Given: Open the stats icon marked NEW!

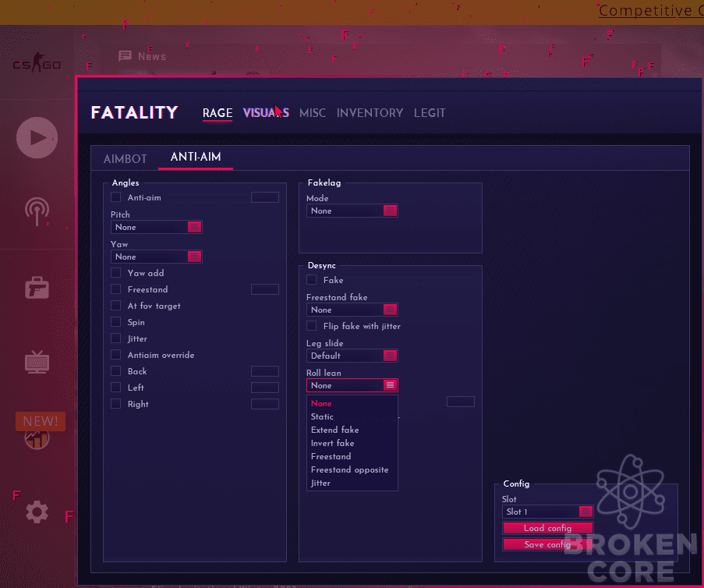Looking at the screenshot, I should pos(37,437).
